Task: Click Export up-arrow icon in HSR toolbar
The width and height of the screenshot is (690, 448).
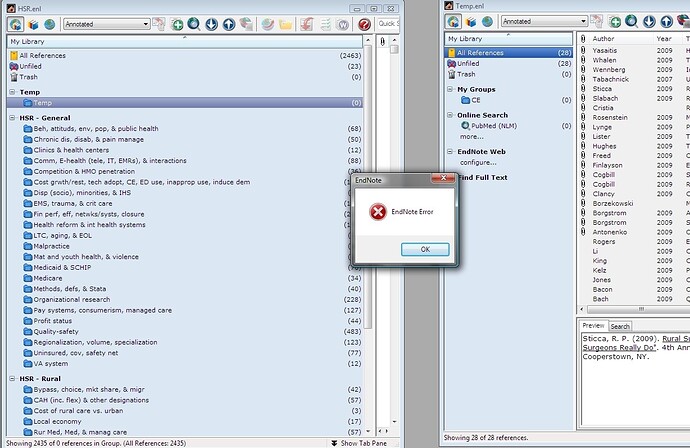Action: pyautogui.click(x=229, y=24)
